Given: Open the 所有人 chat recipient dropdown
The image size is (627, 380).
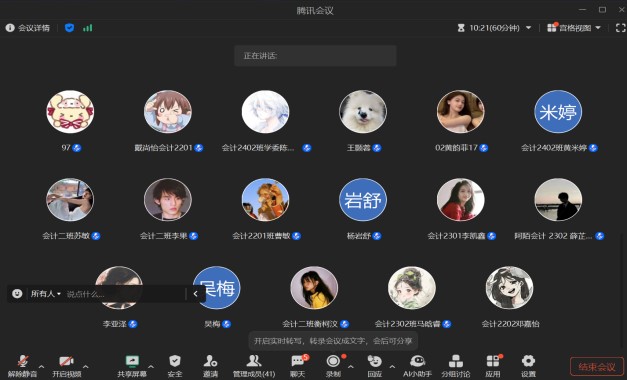Looking at the screenshot, I should 46,294.
